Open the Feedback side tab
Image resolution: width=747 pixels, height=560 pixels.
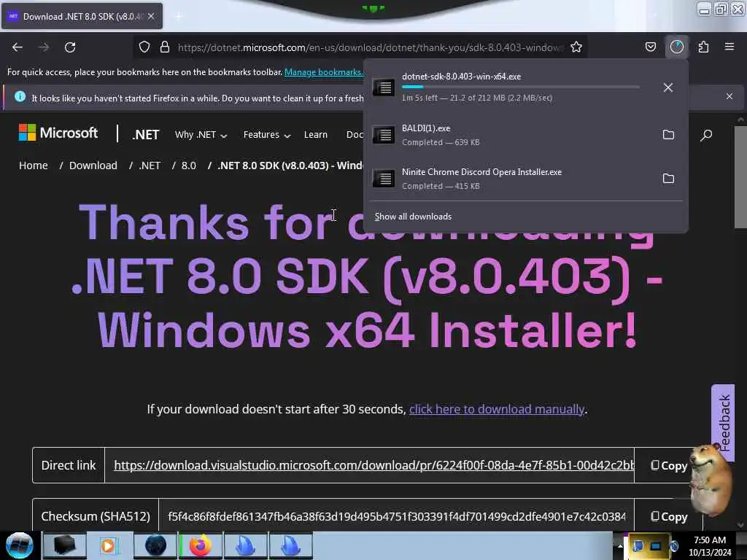tap(723, 423)
